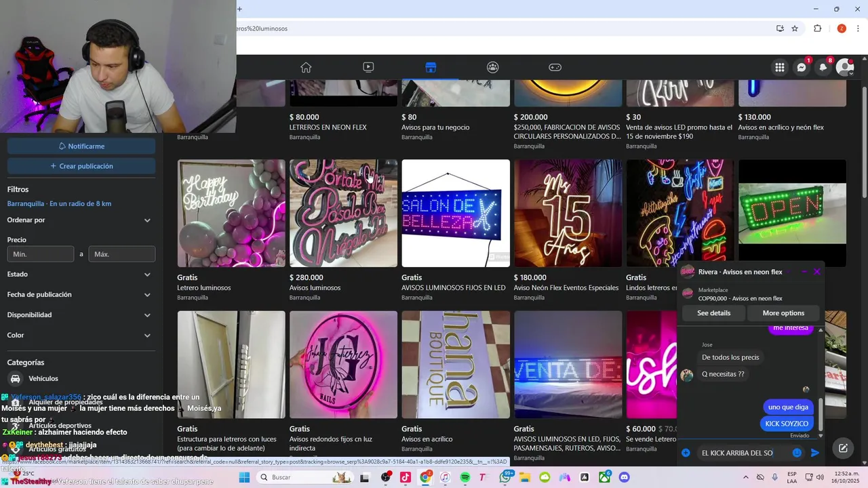Open the notifications bell icon
The image size is (868, 488).
[823, 67]
